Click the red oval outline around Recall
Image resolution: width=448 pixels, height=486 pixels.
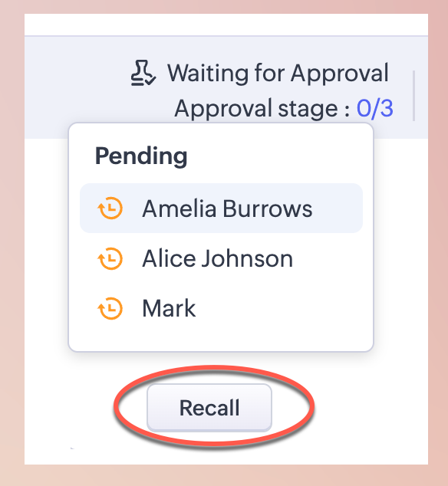[x=310, y=408]
